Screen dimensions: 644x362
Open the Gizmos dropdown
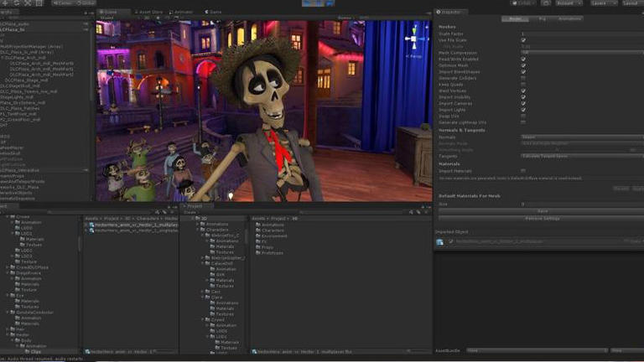[x=346, y=18]
